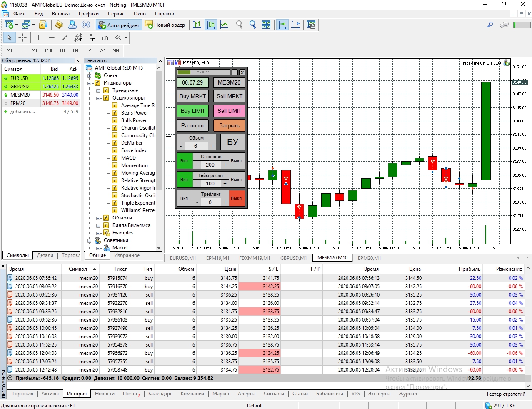The image size is (532, 409).
Task: Click the Sell LIMIT button
Action: click(229, 111)
